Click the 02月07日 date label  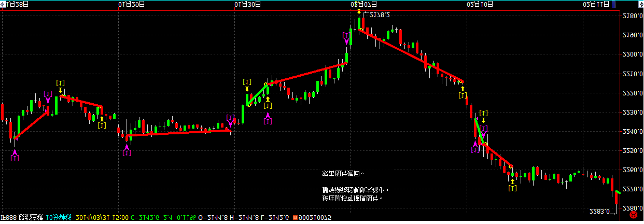[x=365, y=4]
